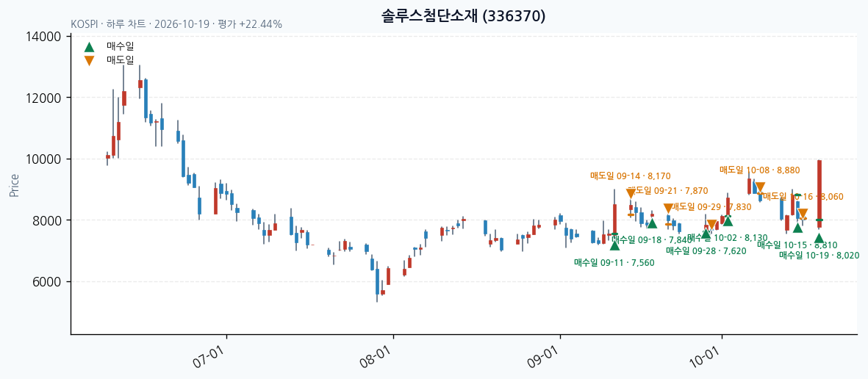The height and width of the screenshot is (379, 868).
Task: Select the orange sell triangle for 09-29
Action: tap(711, 225)
